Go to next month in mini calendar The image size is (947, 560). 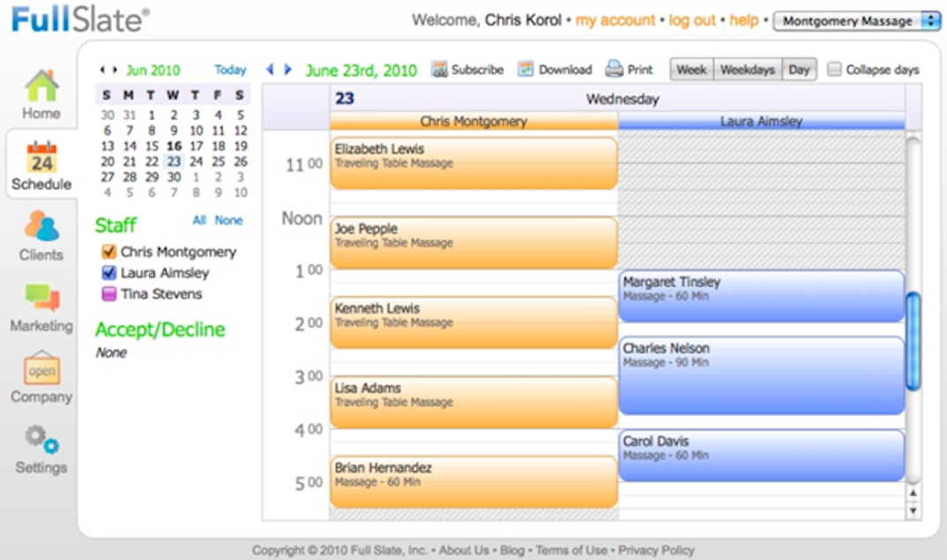click(x=116, y=70)
